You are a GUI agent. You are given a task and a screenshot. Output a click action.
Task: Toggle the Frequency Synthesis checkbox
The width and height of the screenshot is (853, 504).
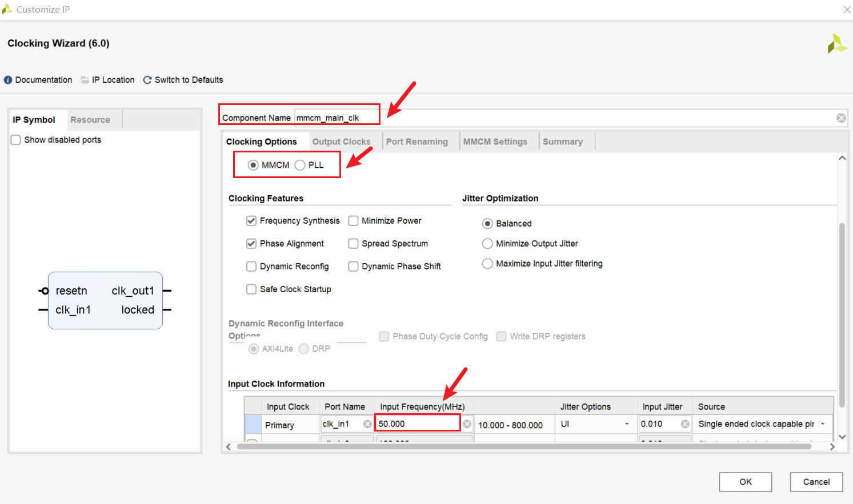point(251,221)
